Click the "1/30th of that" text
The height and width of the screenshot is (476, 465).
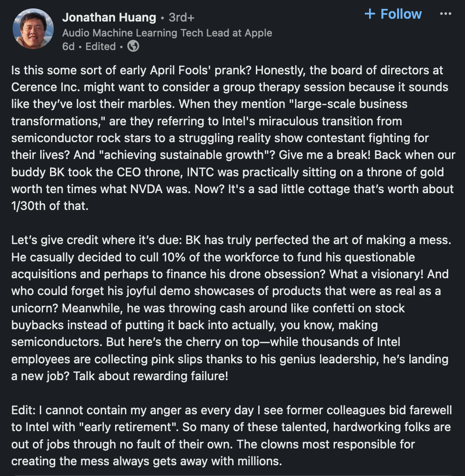click(x=50, y=206)
